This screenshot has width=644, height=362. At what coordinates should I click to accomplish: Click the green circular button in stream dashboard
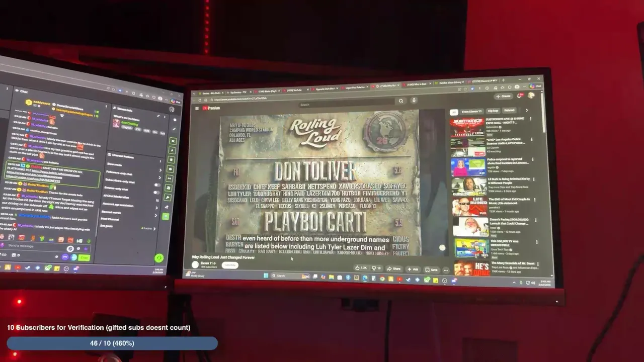point(159,258)
